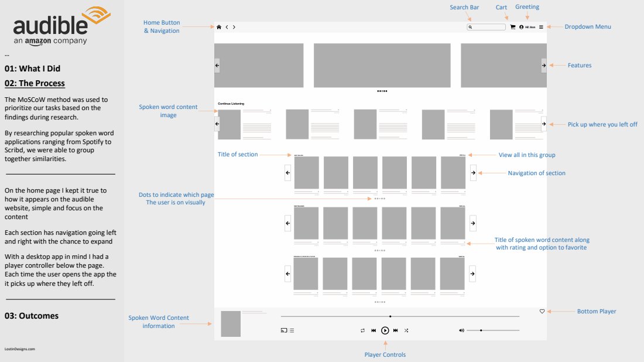Open the shopping cart icon
Viewport: 644px width, 362px height.
coord(513,26)
